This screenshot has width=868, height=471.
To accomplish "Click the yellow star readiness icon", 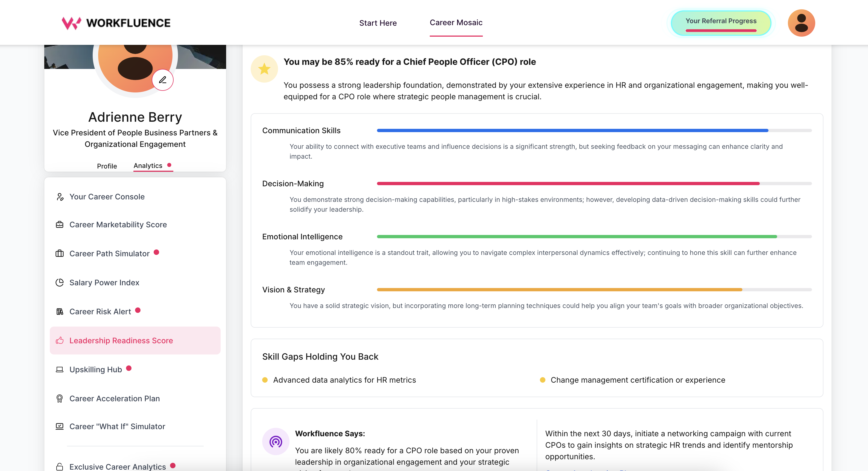I will click(x=264, y=69).
